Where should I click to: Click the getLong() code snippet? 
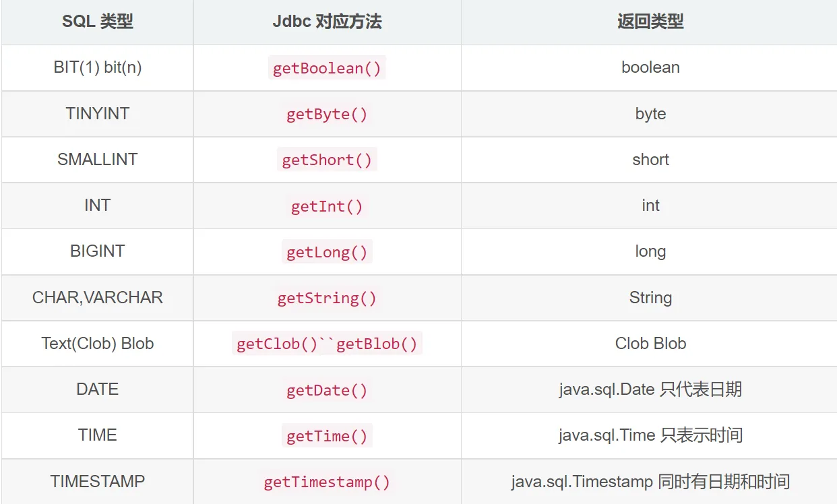[327, 252]
